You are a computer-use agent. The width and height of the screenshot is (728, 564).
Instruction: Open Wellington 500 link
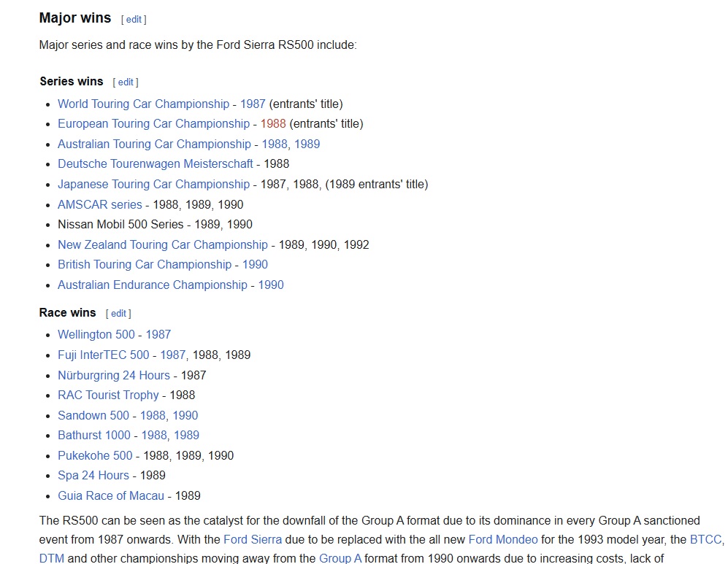pyautogui.click(x=96, y=335)
